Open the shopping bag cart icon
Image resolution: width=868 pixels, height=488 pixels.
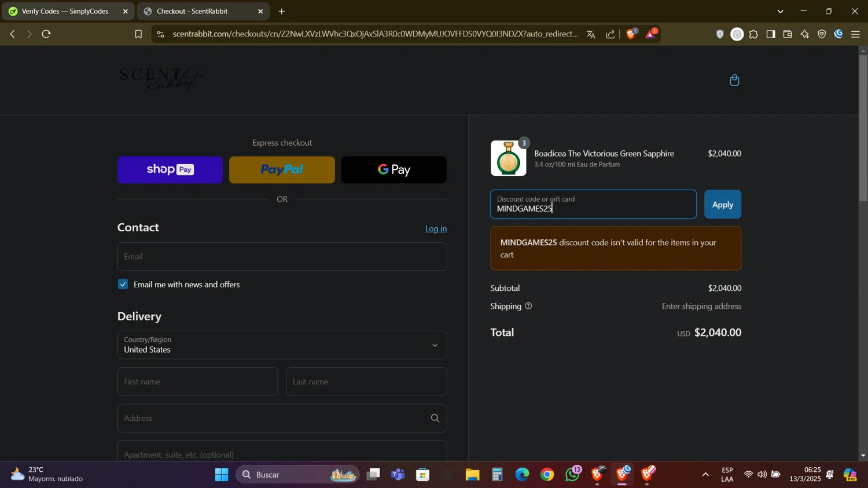coord(734,80)
